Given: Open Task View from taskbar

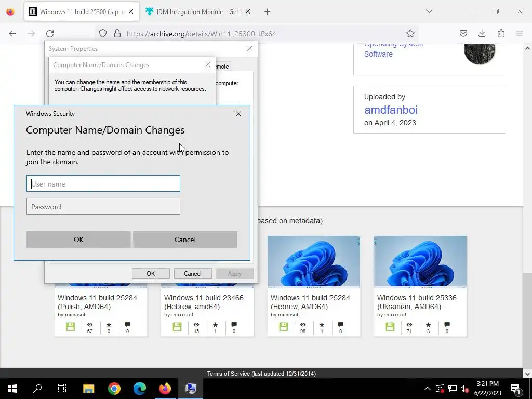Looking at the screenshot, I should pyautogui.click(x=62, y=389).
